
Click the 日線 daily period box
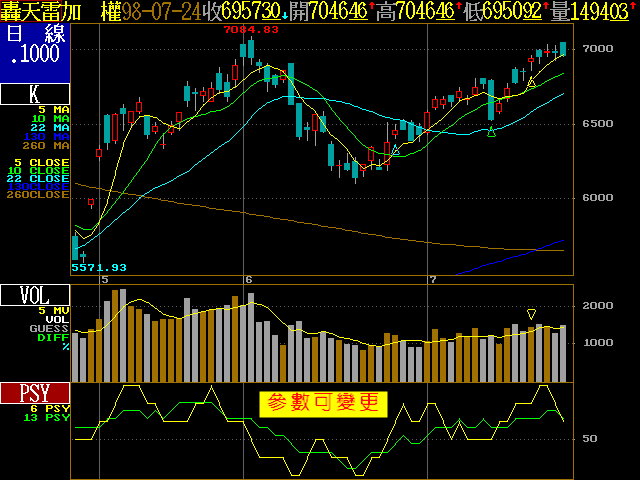click(35, 44)
